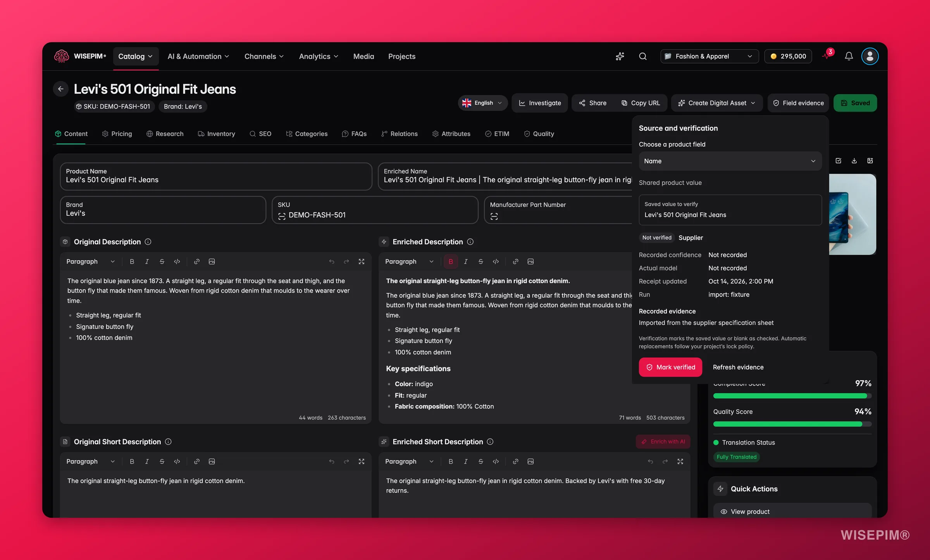Click the Copy URL button
Image resolution: width=930 pixels, height=560 pixels.
pyautogui.click(x=641, y=103)
